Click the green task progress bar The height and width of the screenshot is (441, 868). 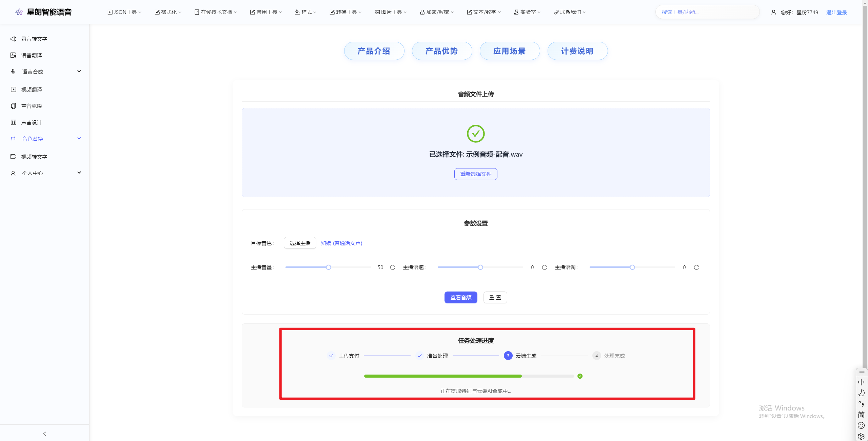(469, 376)
